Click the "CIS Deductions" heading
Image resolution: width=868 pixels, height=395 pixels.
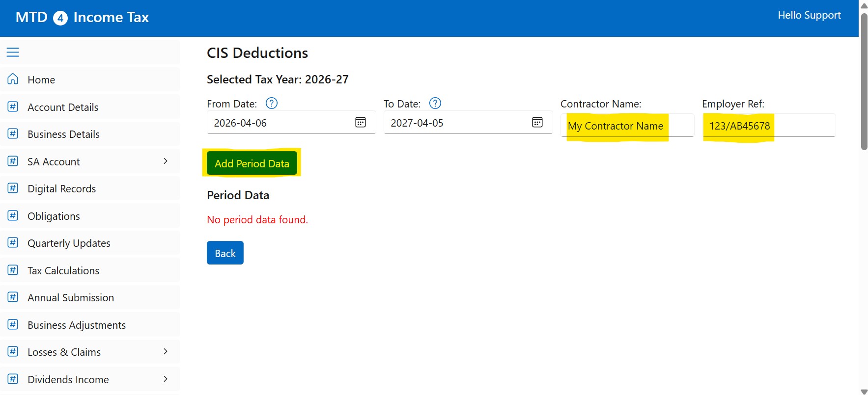(x=257, y=53)
